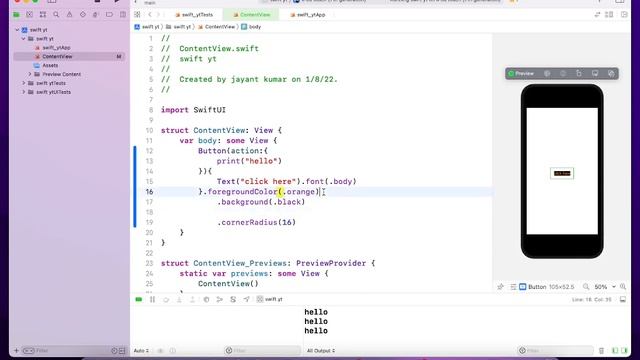Open the Source Control navigator icon

coord(29,15)
